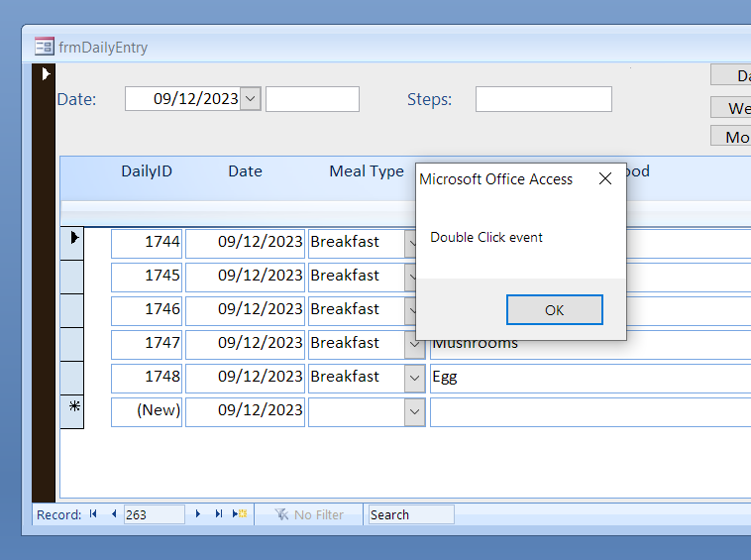Select the new record asterisk selector
This screenshot has height=560, width=751.
coord(72,411)
